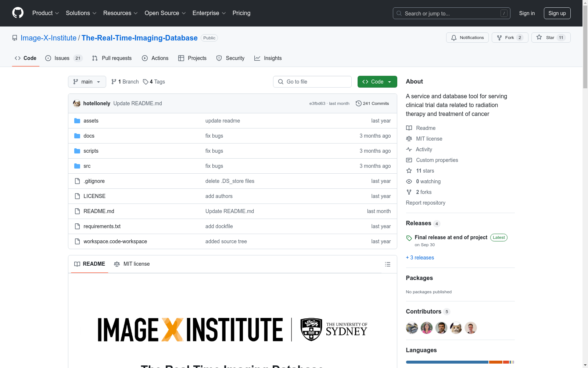588x368 pixels.
Task: Click the GitHub logo icon
Action: point(18,13)
